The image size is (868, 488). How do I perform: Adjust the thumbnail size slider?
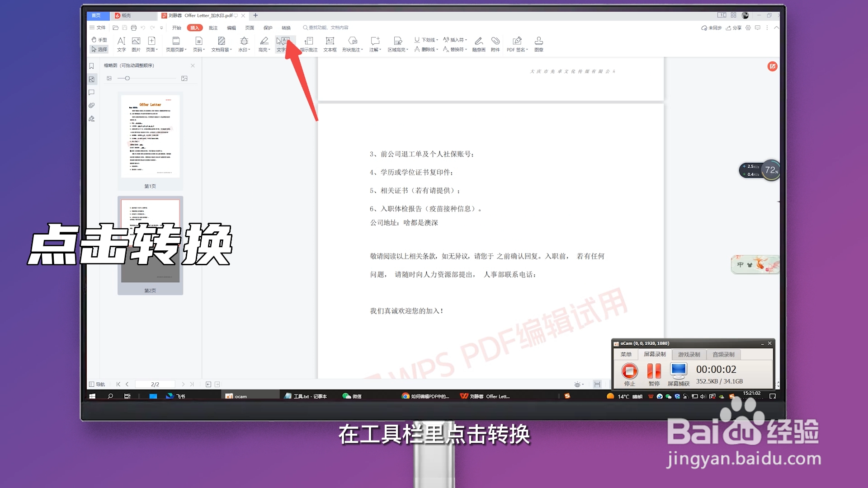tap(127, 78)
